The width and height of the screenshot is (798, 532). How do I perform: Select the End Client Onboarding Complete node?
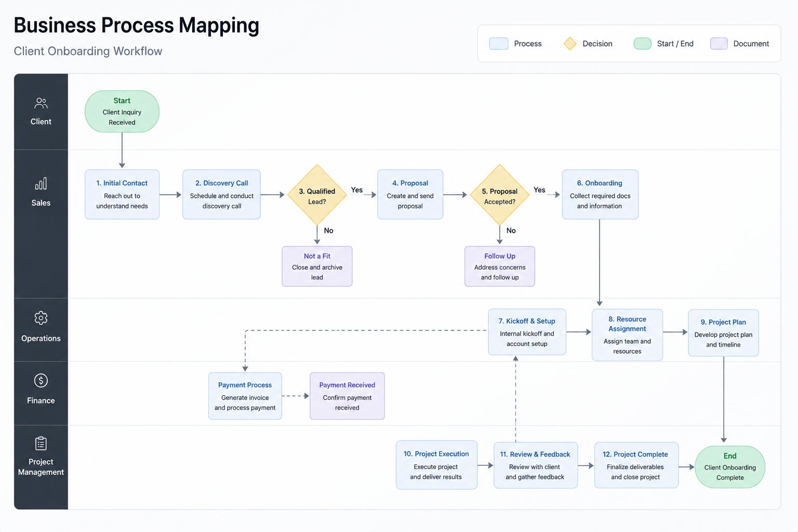(x=730, y=467)
